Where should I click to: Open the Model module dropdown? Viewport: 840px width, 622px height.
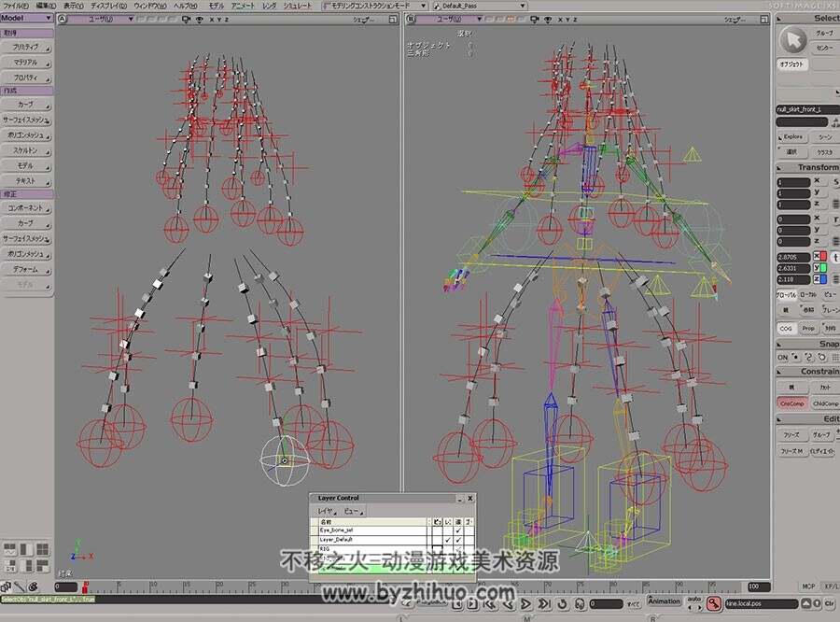click(x=26, y=18)
